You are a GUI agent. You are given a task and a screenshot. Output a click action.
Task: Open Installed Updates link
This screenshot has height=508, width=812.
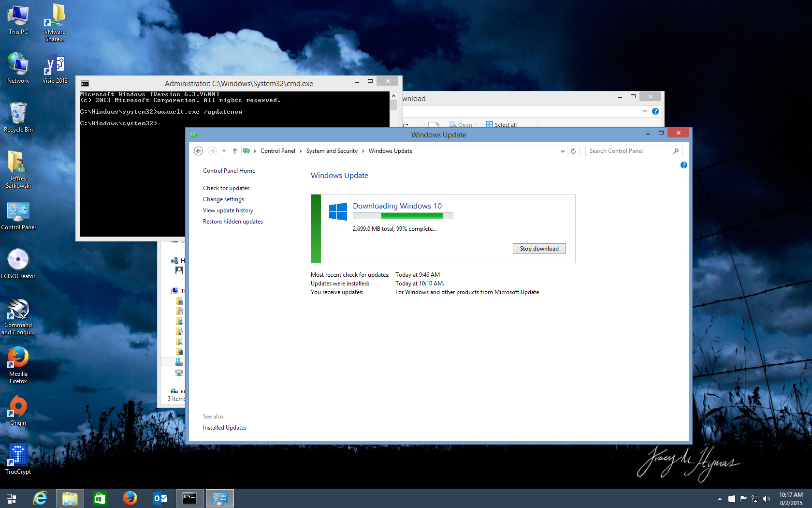225,428
